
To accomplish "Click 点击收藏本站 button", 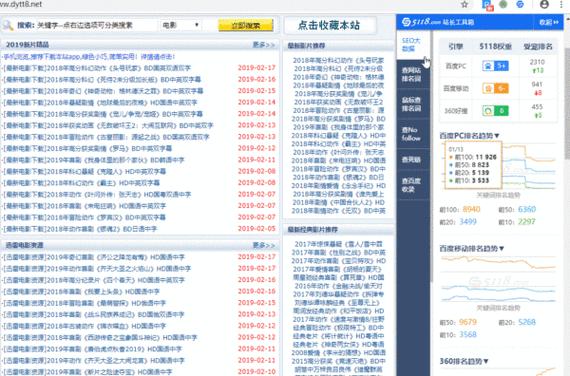I will (329, 25).
